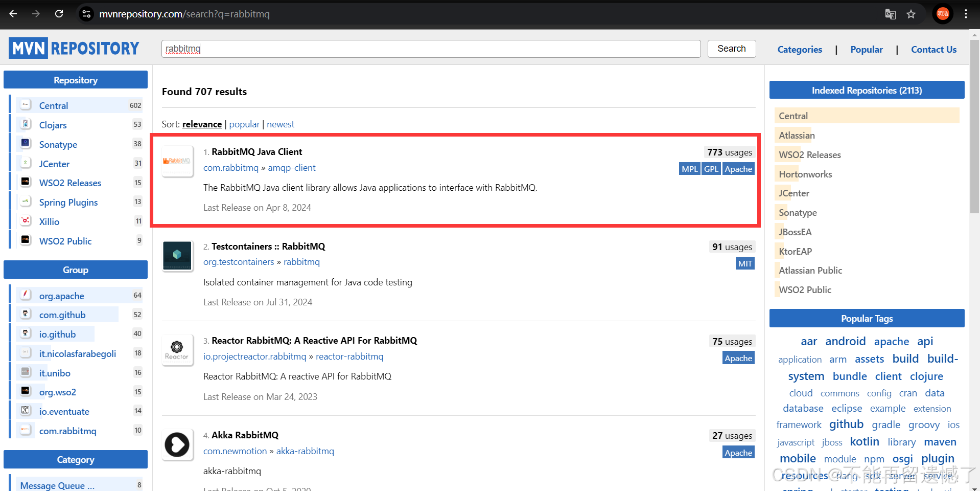Screen dimensions: 980x491
Task: Filter by Central repository in left sidebar
Action: coord(54,105)
